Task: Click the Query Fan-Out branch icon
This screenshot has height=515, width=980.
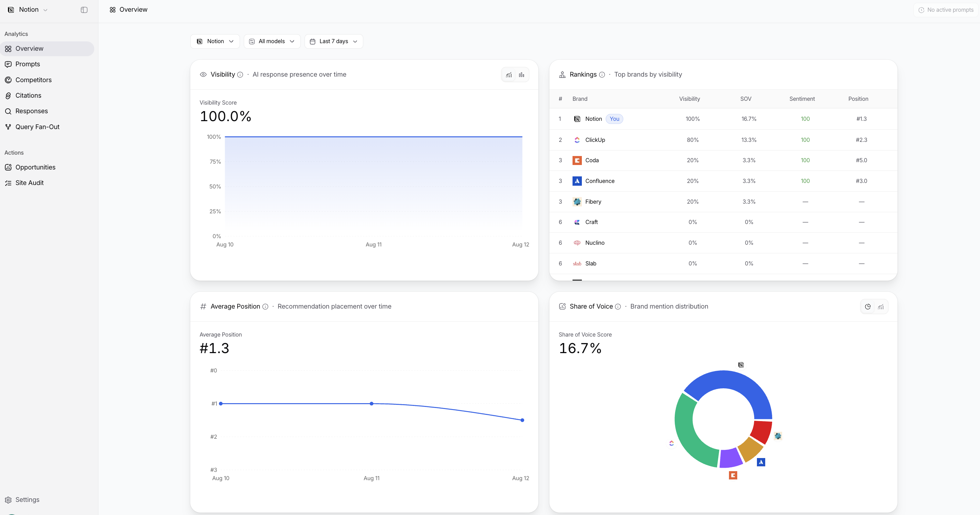Action: [x=8, y=127]
